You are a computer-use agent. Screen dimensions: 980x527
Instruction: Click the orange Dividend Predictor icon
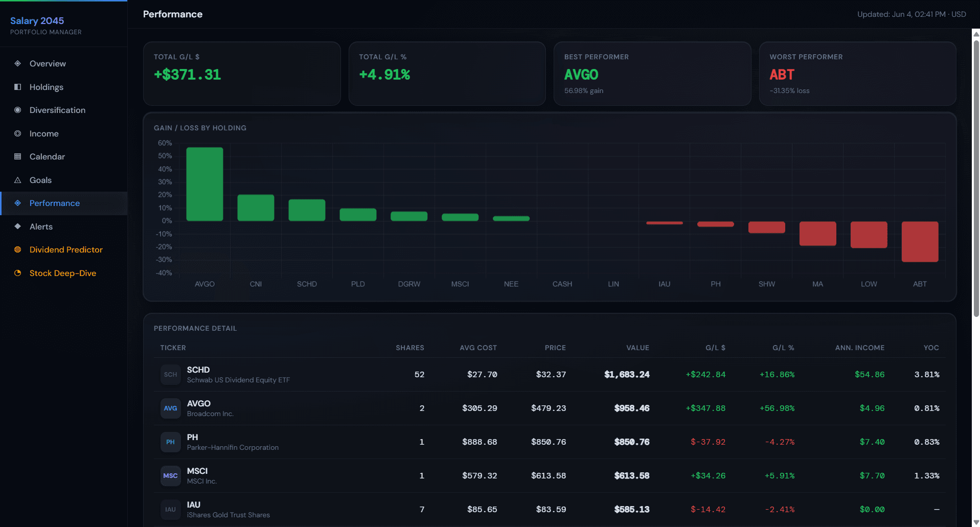pos(18,249)
